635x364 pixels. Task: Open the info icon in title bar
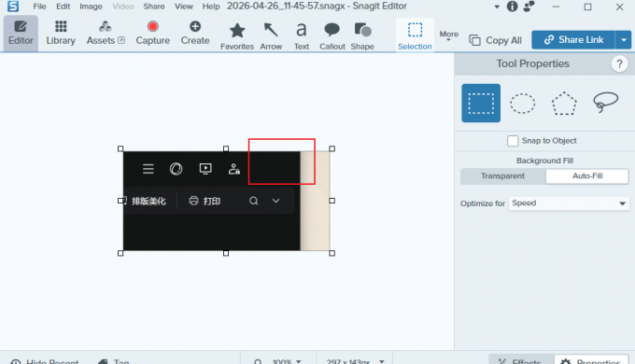(x=513, y=7)
